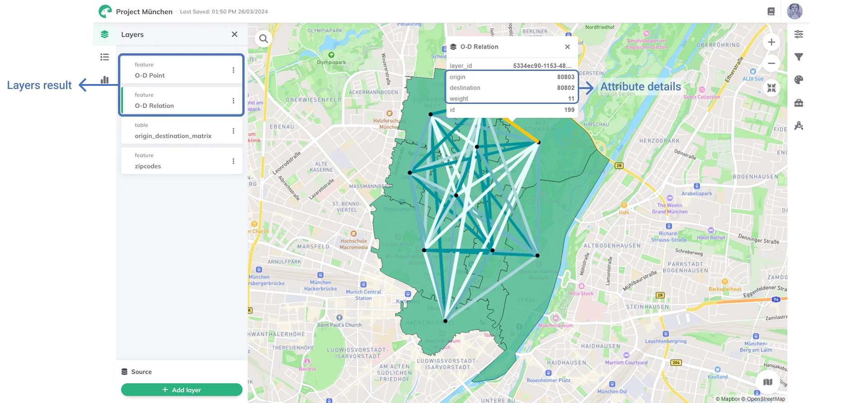Open the layer styling palette
This screenshot has height=403, width=868.
pos(799,80)
